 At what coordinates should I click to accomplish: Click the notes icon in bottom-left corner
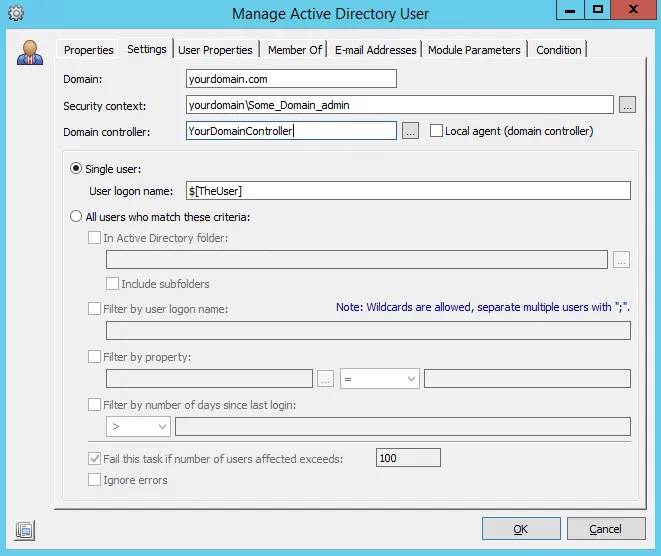(25, 529)
